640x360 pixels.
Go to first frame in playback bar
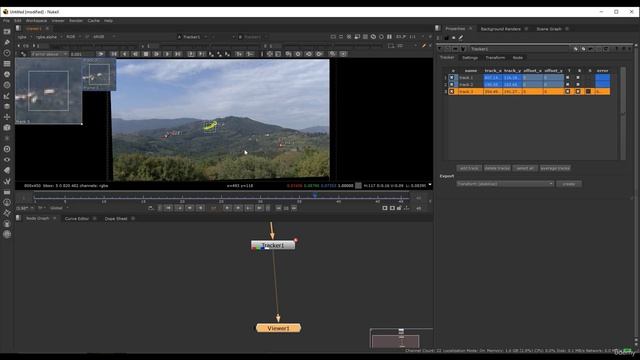[x=168, y=208]
